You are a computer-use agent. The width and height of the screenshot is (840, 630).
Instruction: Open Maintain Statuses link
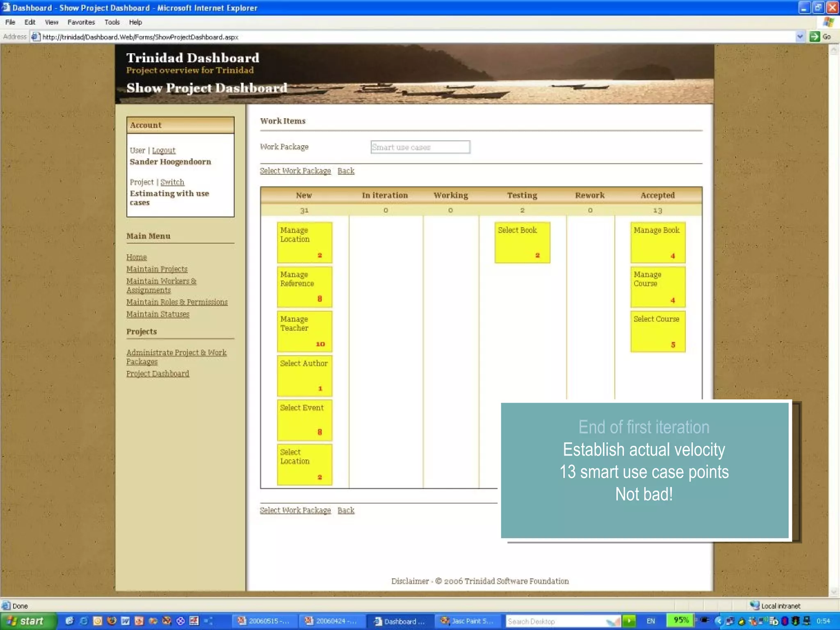pos(158,314)
